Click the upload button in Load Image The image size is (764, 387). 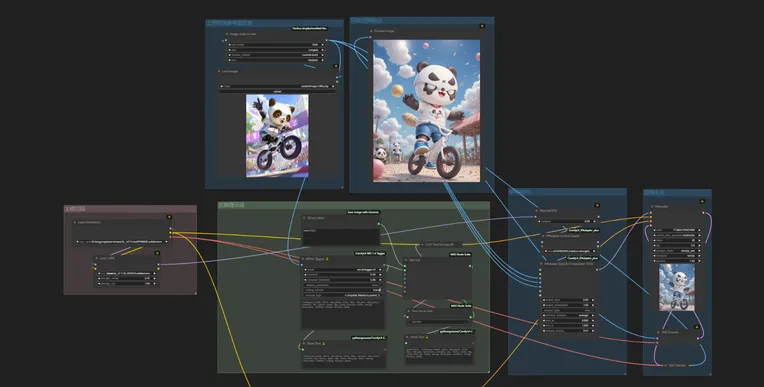277,92
